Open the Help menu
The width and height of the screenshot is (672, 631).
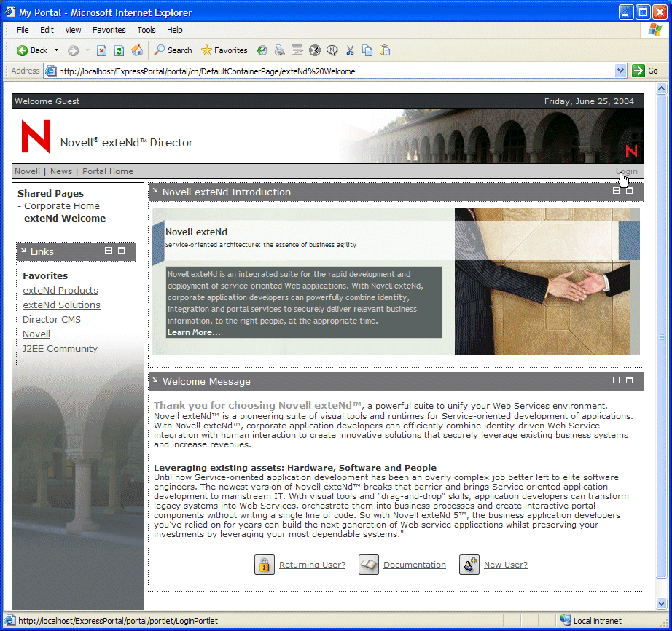coord(174,30)
